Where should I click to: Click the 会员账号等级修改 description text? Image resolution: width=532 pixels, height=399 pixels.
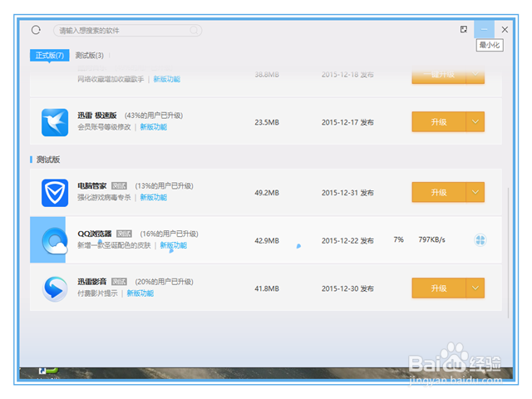click(104, 127)
